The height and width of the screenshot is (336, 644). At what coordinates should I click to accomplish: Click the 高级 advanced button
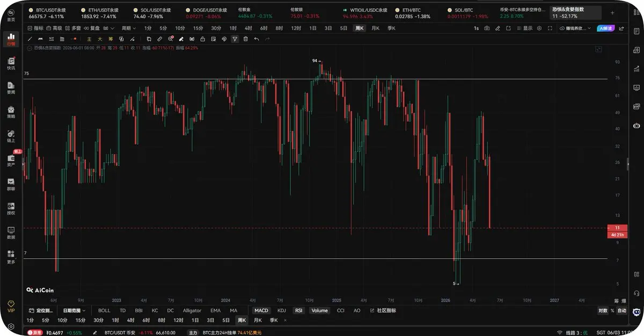pos(55,28)
